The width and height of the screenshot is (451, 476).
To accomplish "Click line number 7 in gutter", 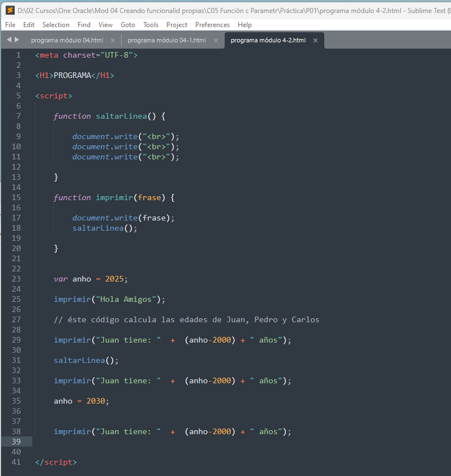I will coord(19,116).
